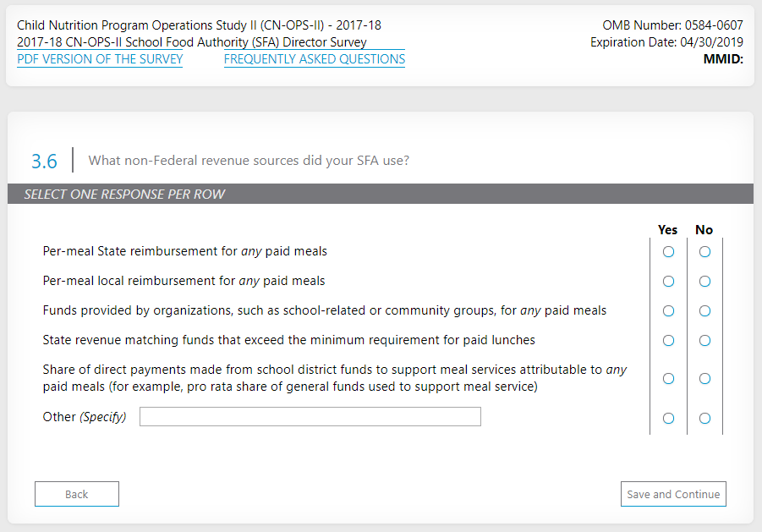762x532 pixels.
Task: Choose No for per-meal local reimbursement
Action: coord(704,282)
